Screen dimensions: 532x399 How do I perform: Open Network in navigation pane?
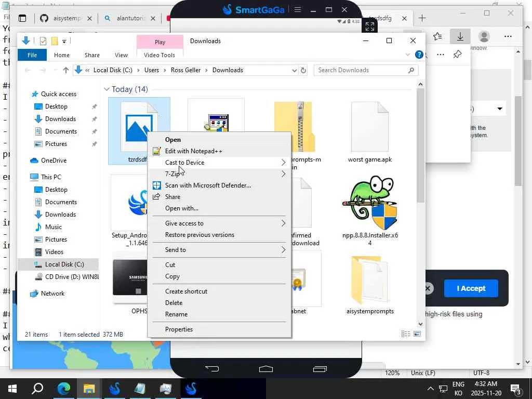[x=52, y=294]
